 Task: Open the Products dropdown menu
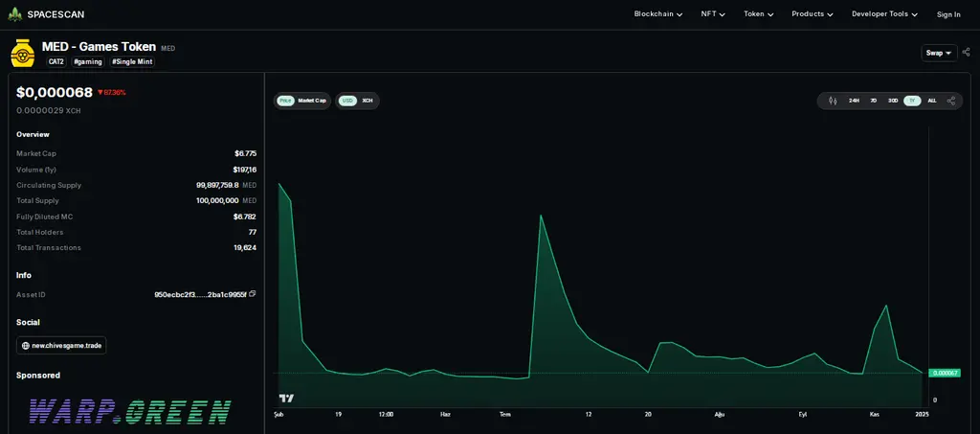[x=813, y=13]
